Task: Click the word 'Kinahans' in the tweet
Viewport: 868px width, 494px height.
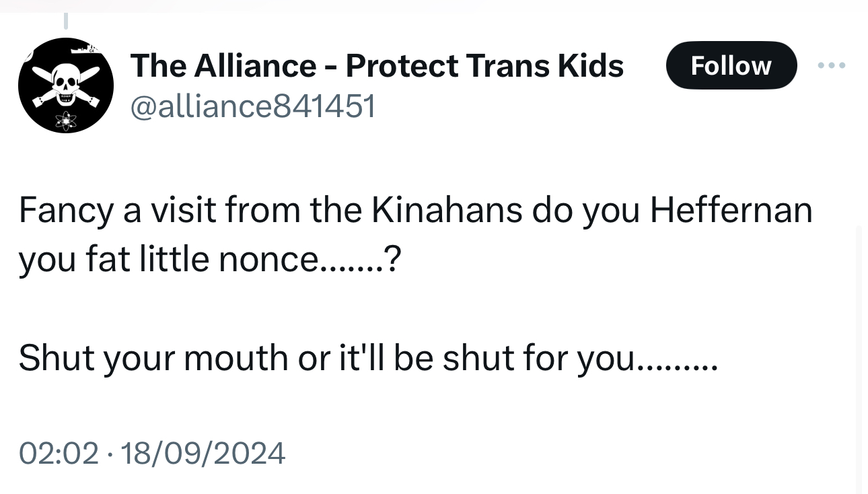Action: click(447, 211)
